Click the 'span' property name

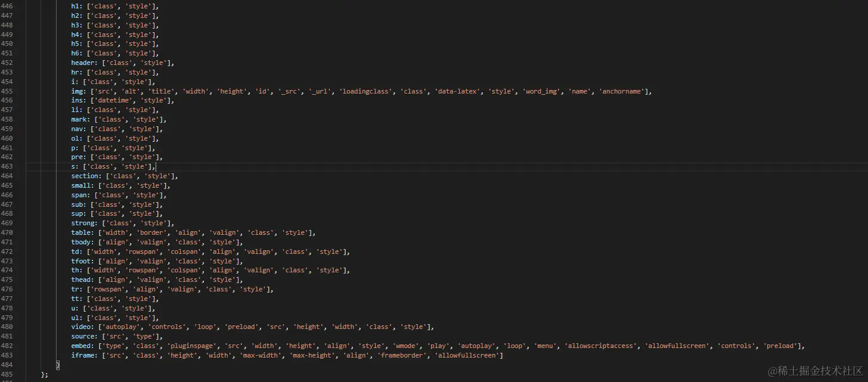[x=79, y=195]
